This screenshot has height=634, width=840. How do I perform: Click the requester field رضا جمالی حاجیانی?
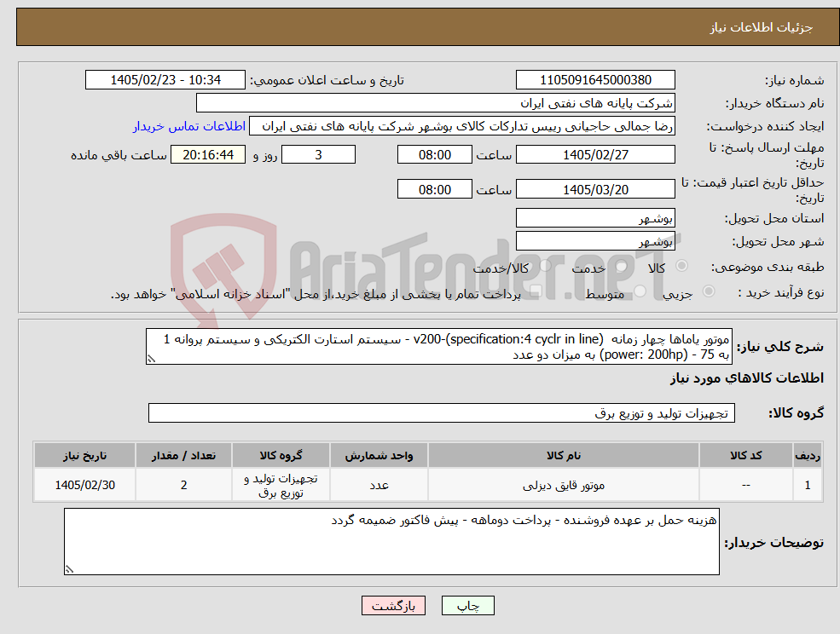click(461, 126)
